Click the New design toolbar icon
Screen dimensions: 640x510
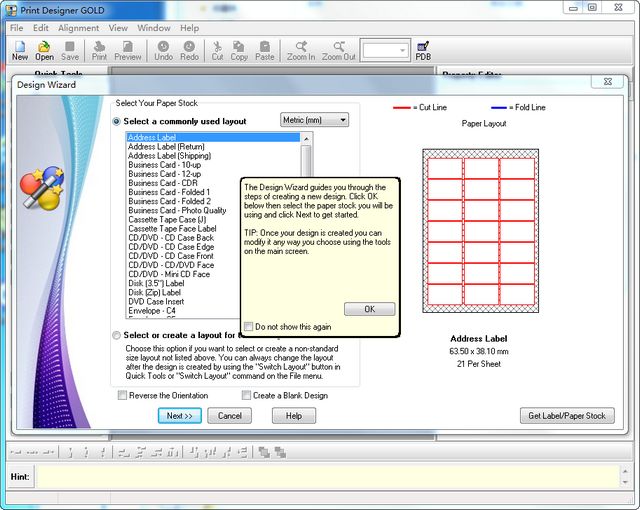(x=20, y=50)
